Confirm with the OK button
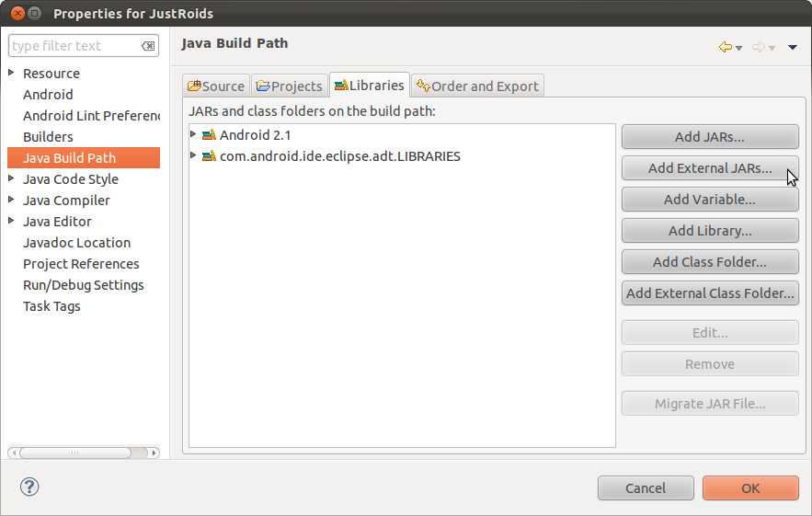The image size is (812, 516). click(x=750, y=488)
